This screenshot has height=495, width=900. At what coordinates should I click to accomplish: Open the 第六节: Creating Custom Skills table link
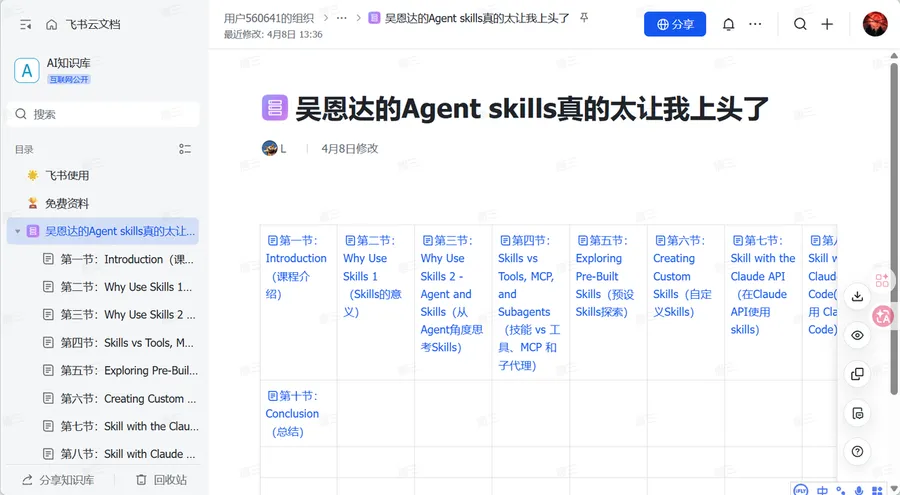pyautogui.click(x=682, y=276)
